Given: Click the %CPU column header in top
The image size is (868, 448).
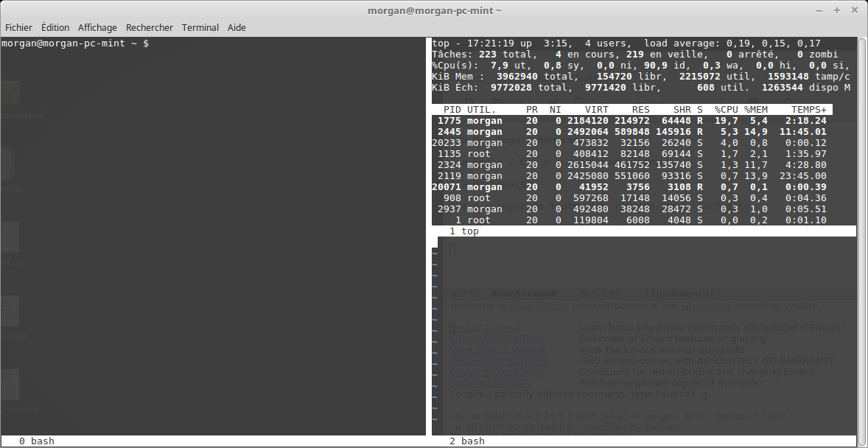Looking at the screenshot, I should (x=726, y=110).
